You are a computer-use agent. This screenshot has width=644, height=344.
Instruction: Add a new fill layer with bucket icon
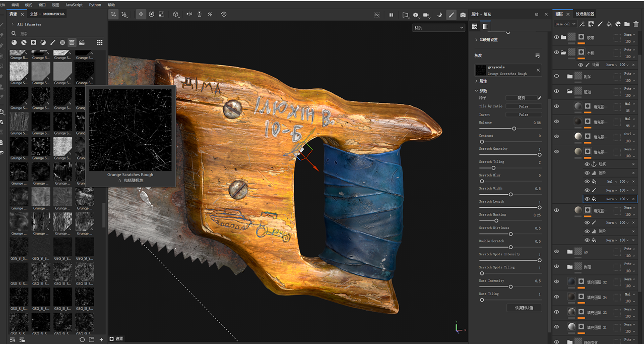[609, 24]
